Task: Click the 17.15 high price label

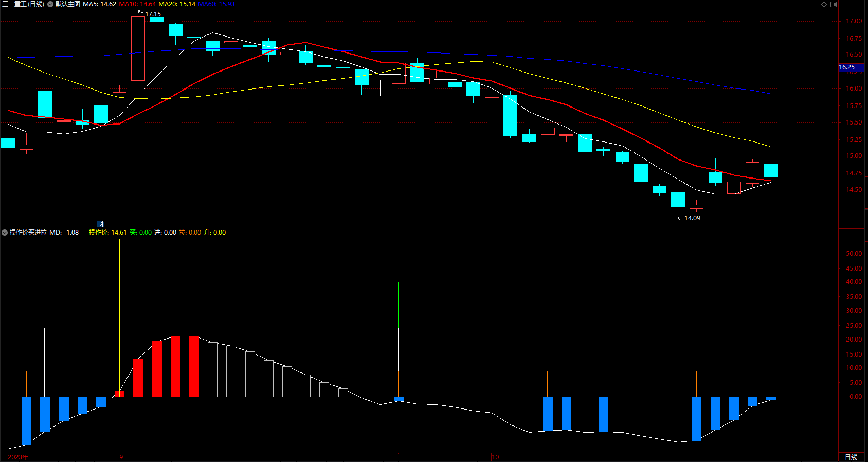Action: [153, 14]
